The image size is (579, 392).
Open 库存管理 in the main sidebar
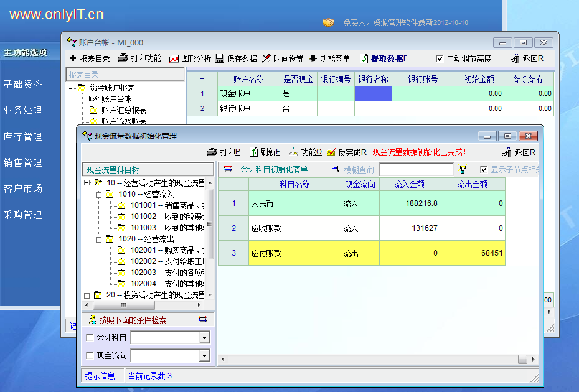[x=23, y=136]
